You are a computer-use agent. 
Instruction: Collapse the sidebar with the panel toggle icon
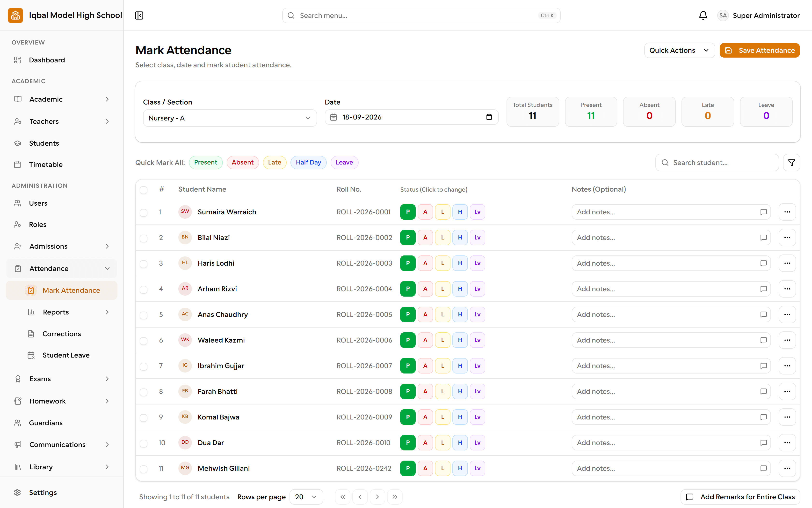pos(139,15)
